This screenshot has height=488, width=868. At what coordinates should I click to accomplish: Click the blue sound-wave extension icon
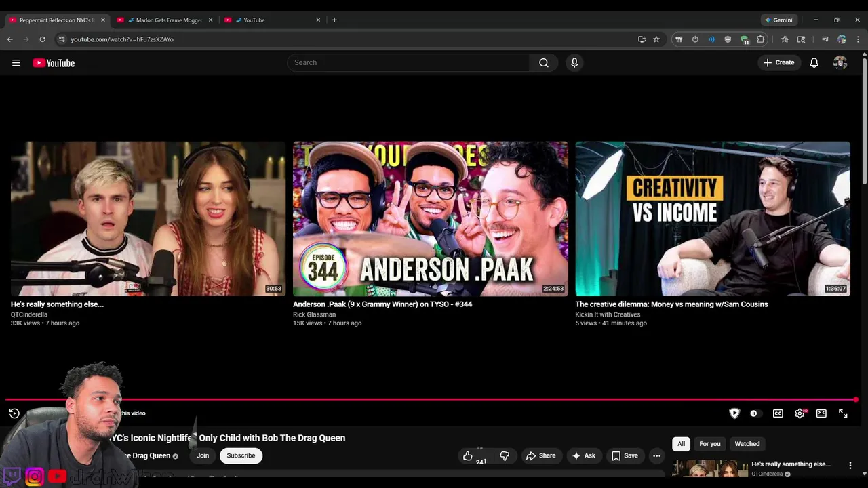pos(711,39)
